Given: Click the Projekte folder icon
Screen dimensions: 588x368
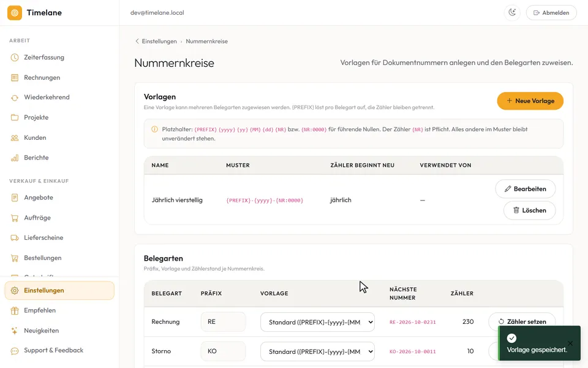Looking at the screenshot, I should click(x=15, y=118).
